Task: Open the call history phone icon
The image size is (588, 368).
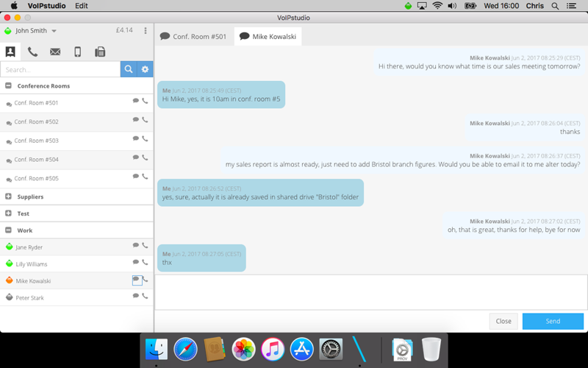Action: tap(32, 52)
